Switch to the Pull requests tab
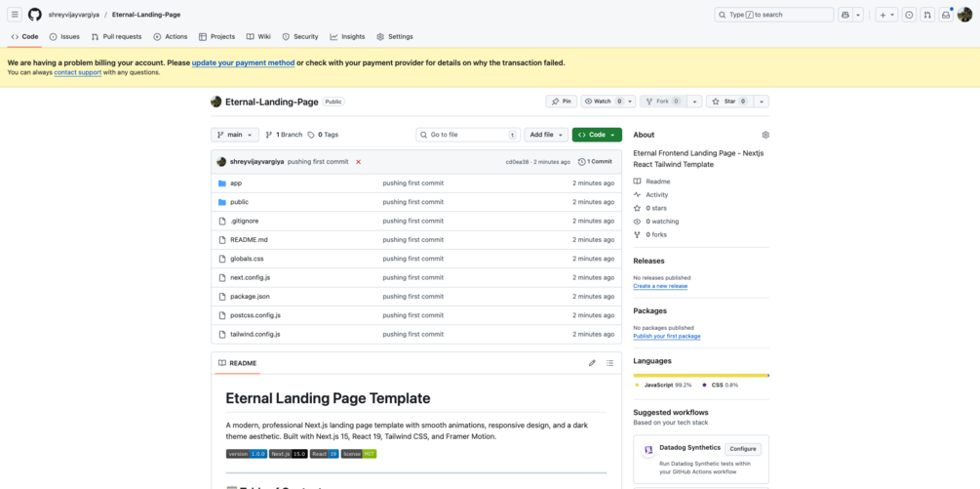The image size is (980, 489). 116,37
